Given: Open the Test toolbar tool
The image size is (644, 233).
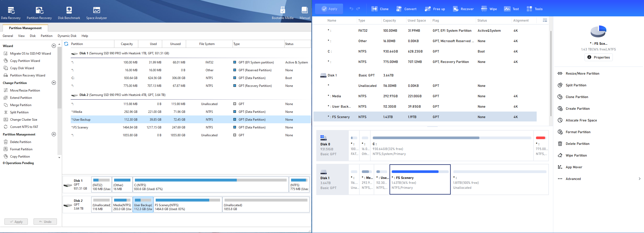Looking at the screenshot, I should click(x=511, y=9).
